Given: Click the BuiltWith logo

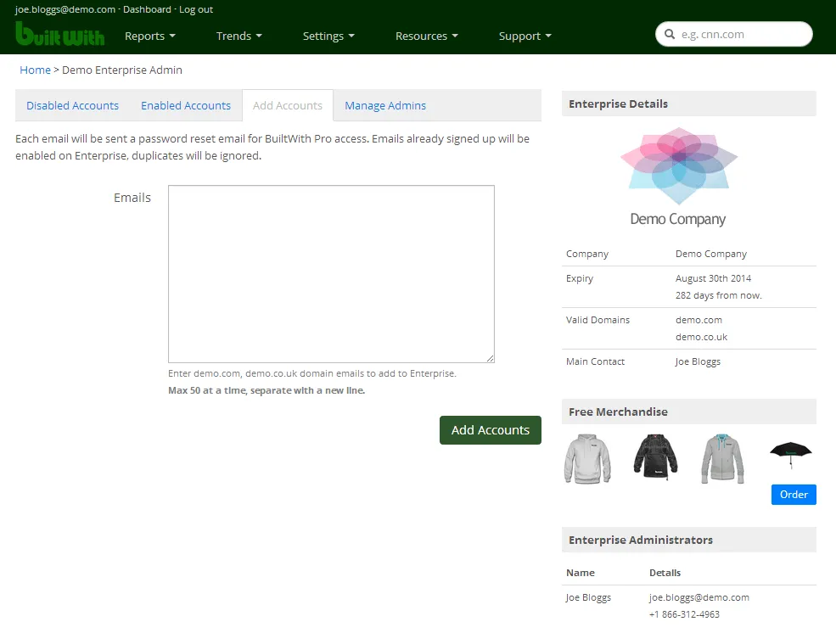Looking at the screenshot, I should click(x=59, y=34).
